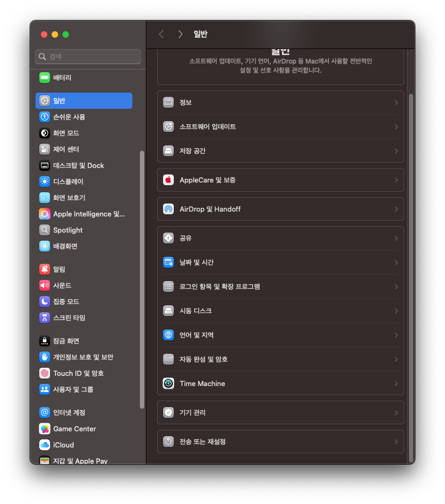Go forward with the right arrow button
The image size is (445, 504).
pos(180,34)
